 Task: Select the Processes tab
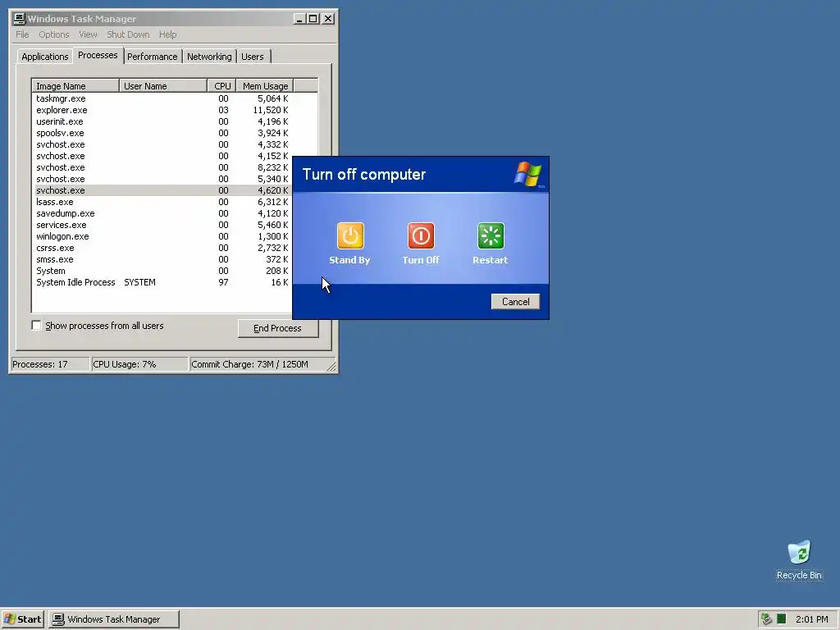(98, 55)
